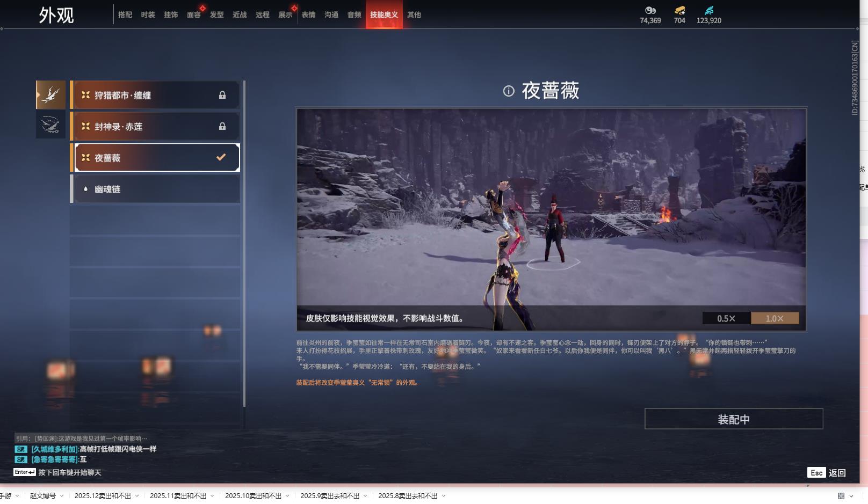Open dropdown arrow on 2025.12卖出和不出 tab
Viewport: 868px width, 504px height.
click(137, 496)
